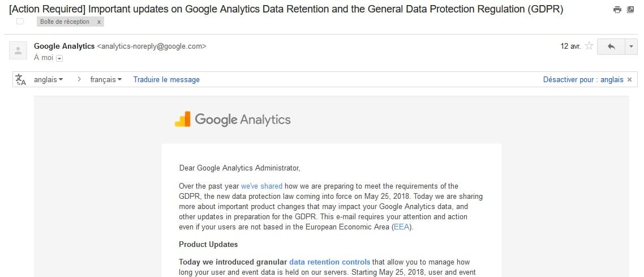The image size is (644, 277).
Task: Toggle the importance marker beside label
Action: coord(20,22)
